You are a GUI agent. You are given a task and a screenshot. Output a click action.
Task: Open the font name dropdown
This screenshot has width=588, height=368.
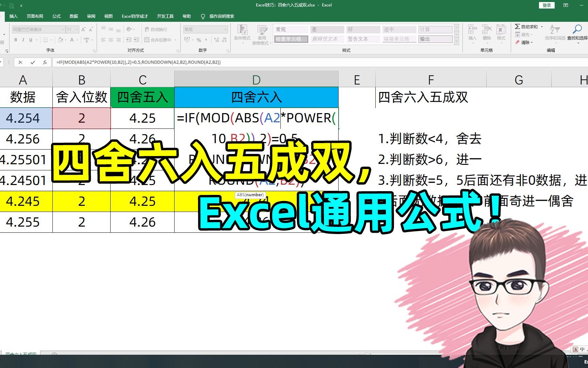click(x=62, y=29)
